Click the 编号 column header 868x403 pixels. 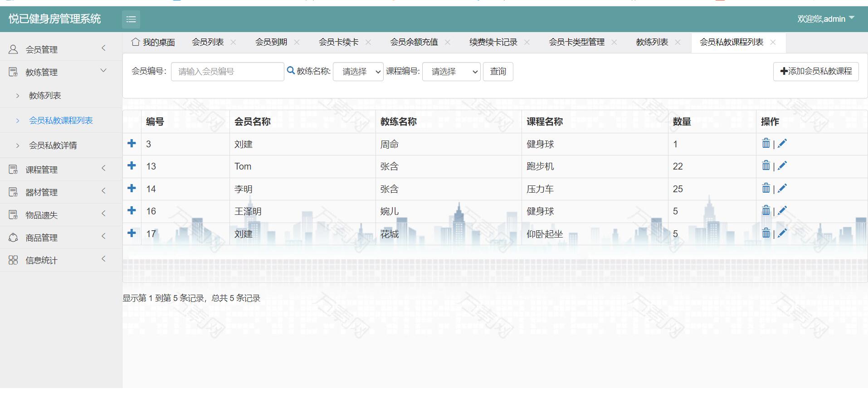tap(155, 121)
